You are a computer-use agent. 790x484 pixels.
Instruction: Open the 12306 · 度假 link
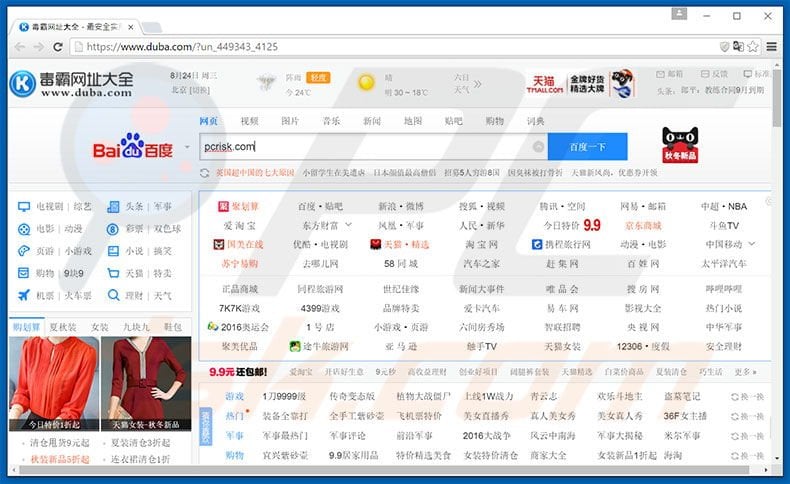click(x=643, y=347)
